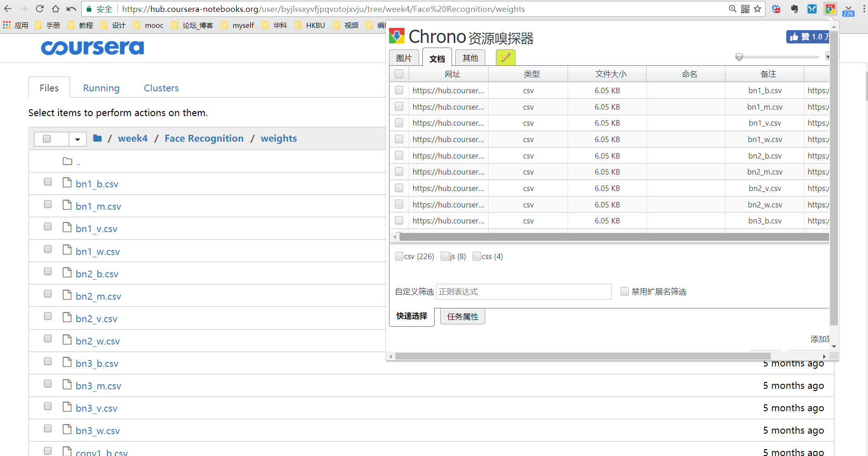
Task: Click the browser address bar URL
Action: pos(324,9)
